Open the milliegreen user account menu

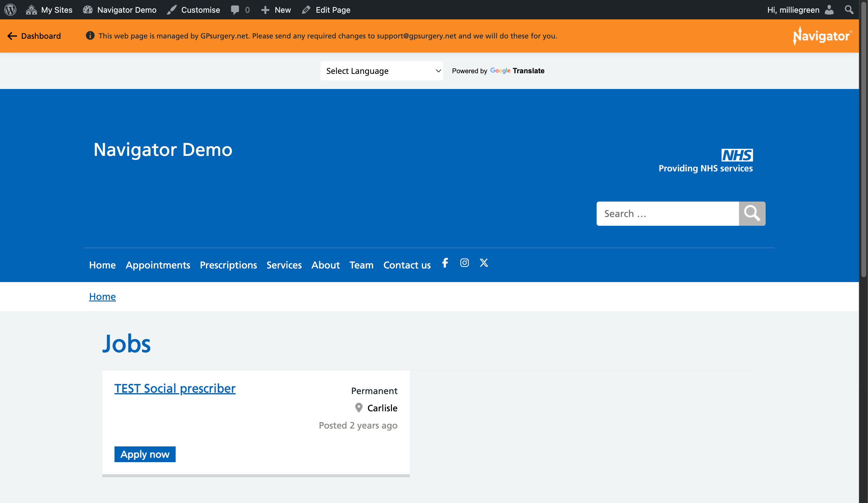coord(800,10)
